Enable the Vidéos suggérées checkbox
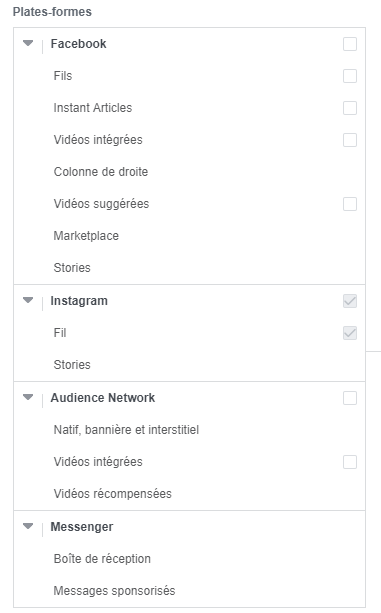 pyautogui.click(x=350, y=204)
